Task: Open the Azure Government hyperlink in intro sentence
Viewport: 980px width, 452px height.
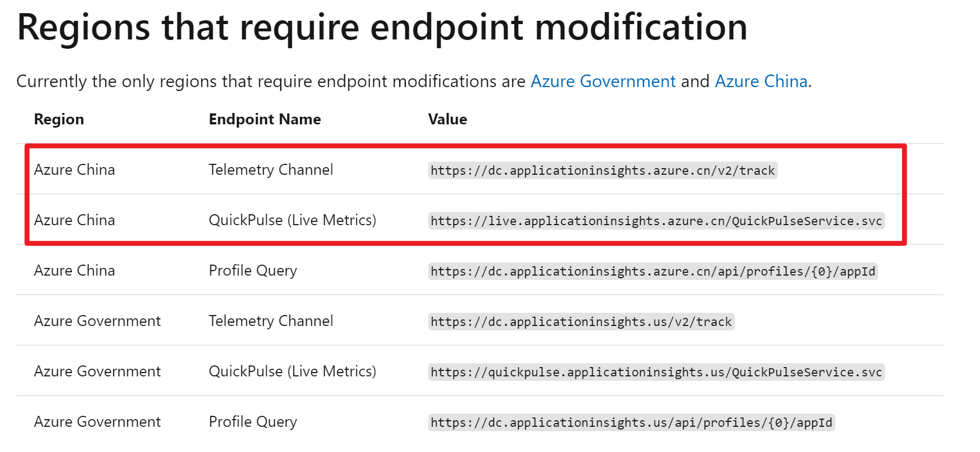Action: coord(603,82)
